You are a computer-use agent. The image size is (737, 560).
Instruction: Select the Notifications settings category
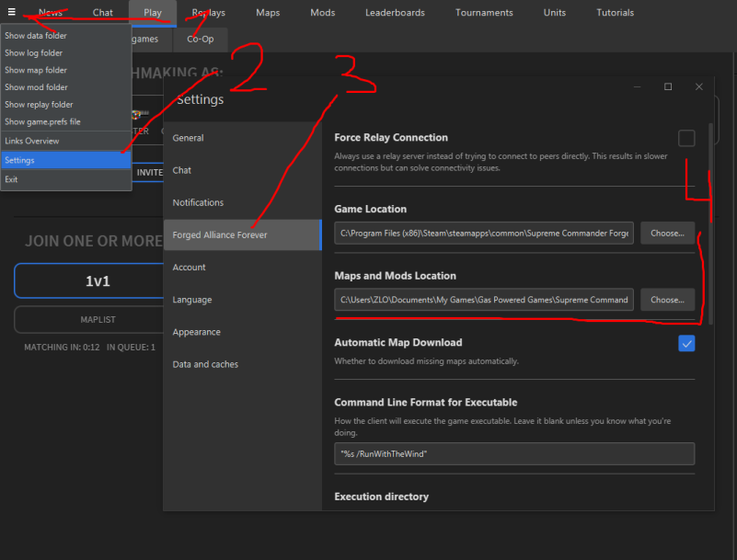pyautogui.click(x=243, y=202)
